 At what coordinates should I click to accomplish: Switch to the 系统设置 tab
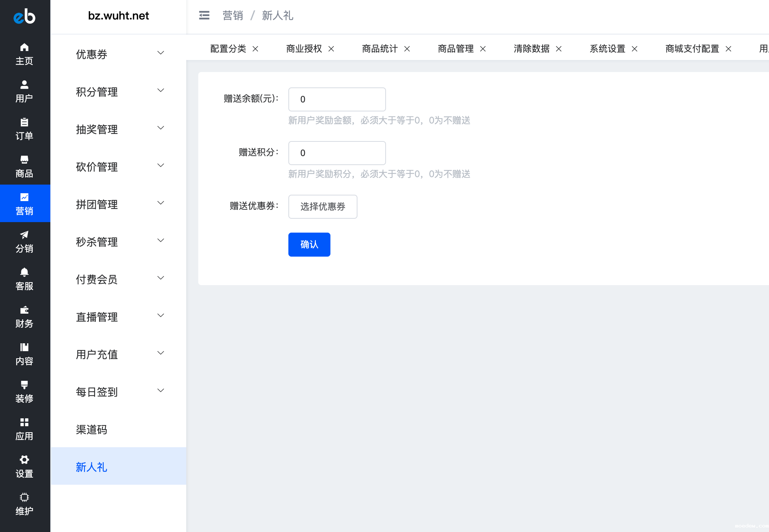coord(607,49)
